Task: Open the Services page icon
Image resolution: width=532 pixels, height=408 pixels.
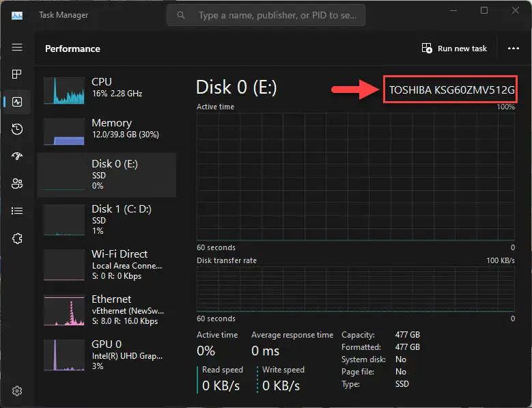Action: point(17,239)
